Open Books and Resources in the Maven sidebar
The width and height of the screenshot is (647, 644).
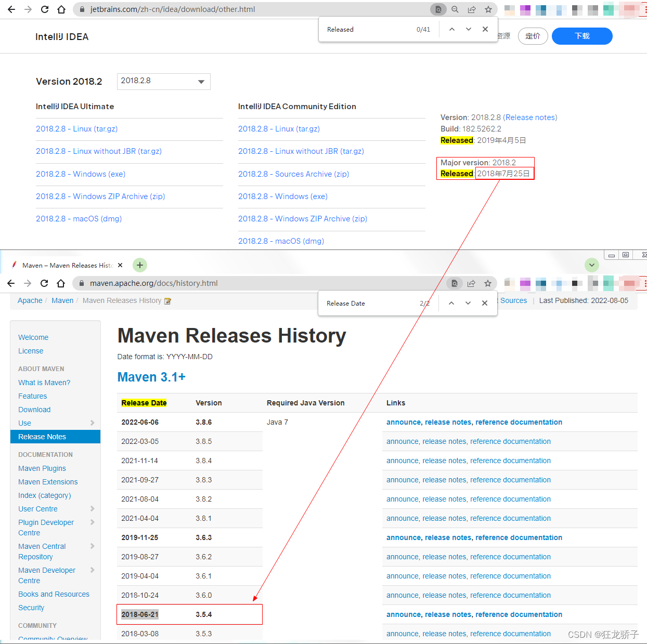[54, 594]
